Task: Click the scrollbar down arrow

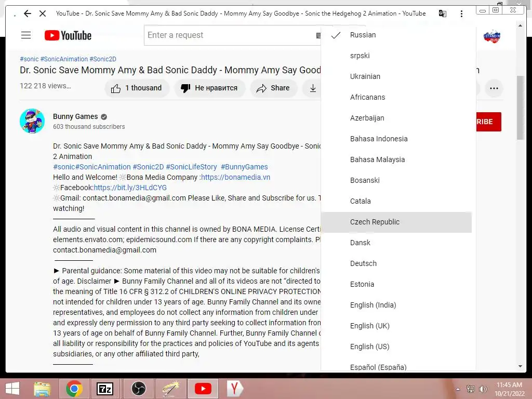Action: pos(520,366)
